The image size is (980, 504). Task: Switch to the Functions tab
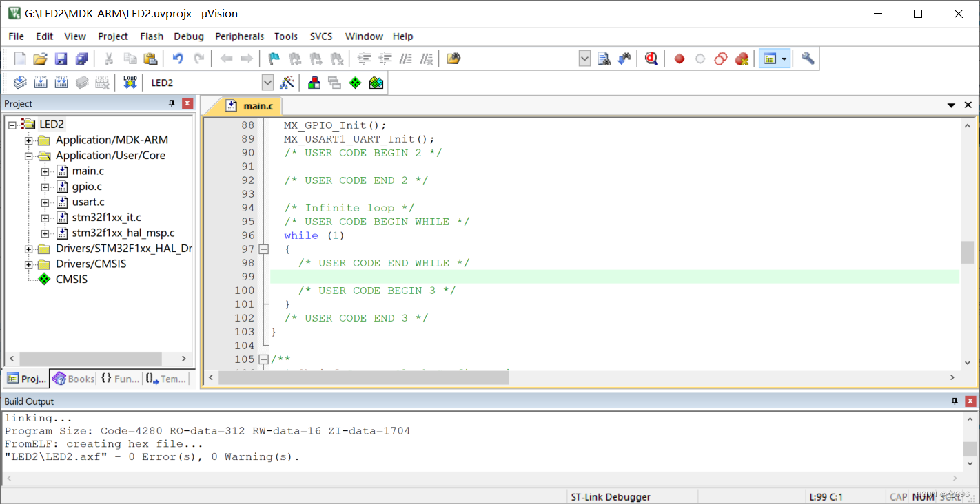pos(119,379)
